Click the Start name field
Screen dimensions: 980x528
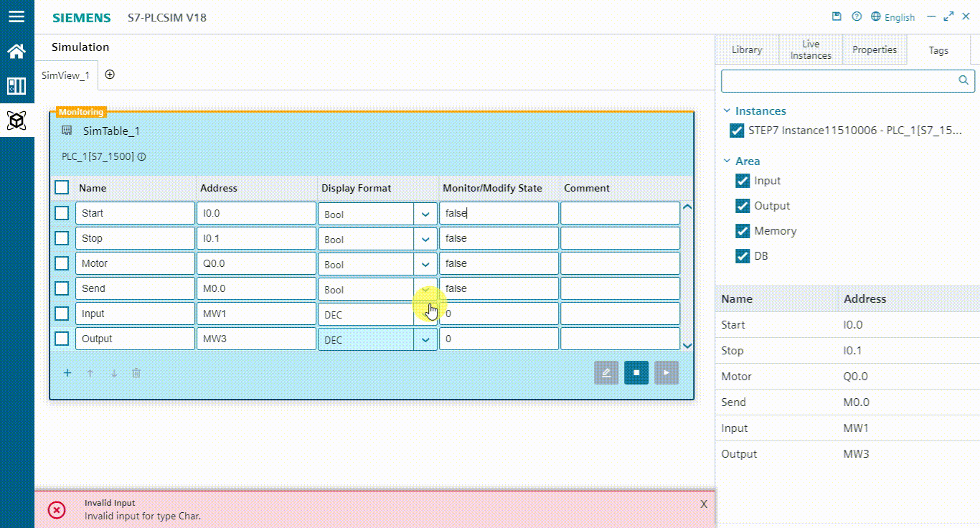pyautogui.click(x=135, y=213)
